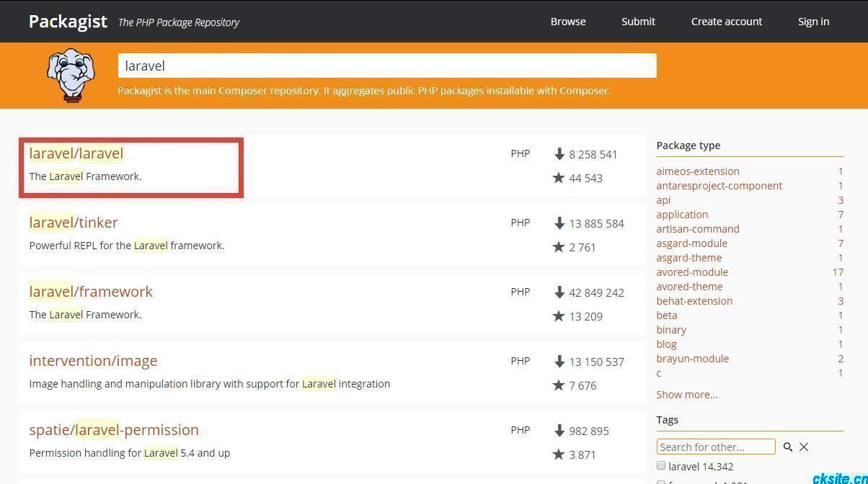
Task: Open the laravel/tinker package
Action: (x=74, y=223)
